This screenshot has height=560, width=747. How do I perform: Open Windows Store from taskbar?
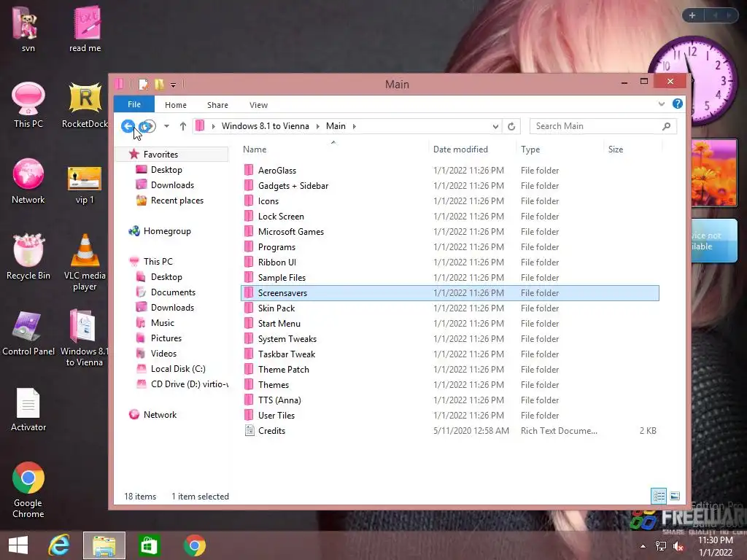149,545
